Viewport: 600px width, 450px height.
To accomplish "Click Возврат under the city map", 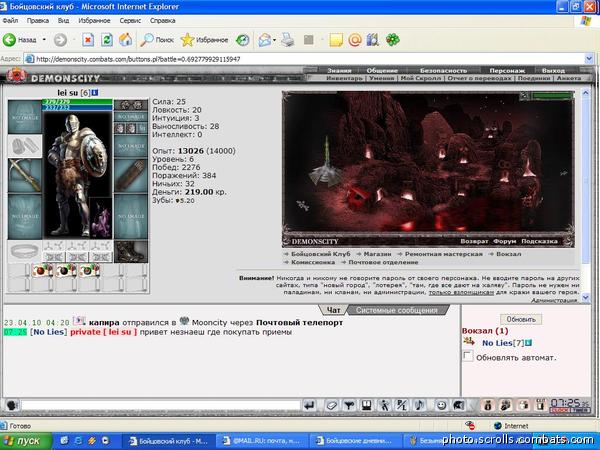I will click(x=474, y=241).
